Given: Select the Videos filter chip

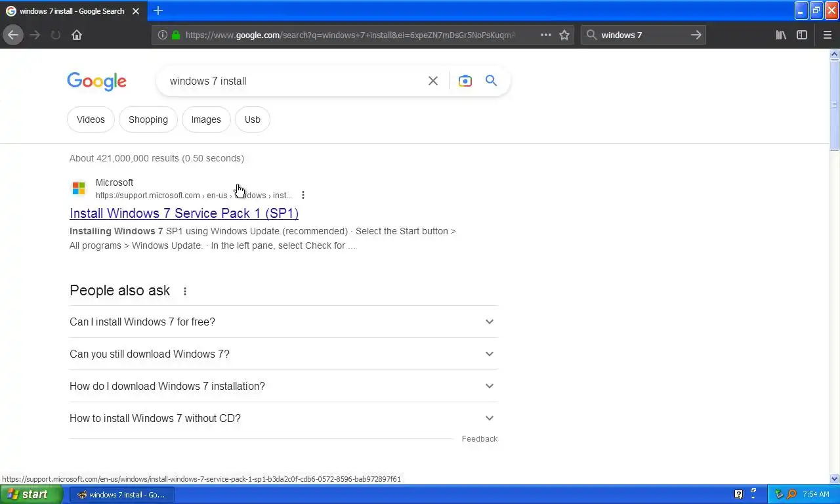Looking at the screenshot, I should coord(91,119).
